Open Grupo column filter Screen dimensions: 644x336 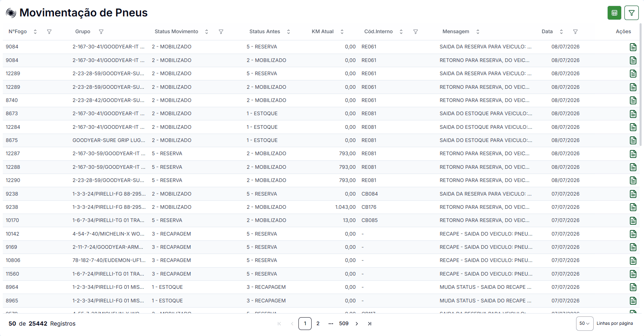(101, 32)
